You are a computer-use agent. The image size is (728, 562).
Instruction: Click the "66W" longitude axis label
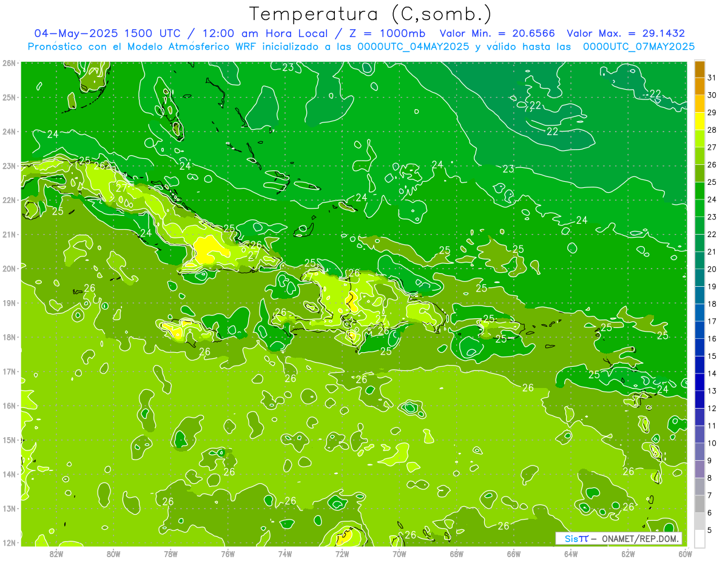513,554
